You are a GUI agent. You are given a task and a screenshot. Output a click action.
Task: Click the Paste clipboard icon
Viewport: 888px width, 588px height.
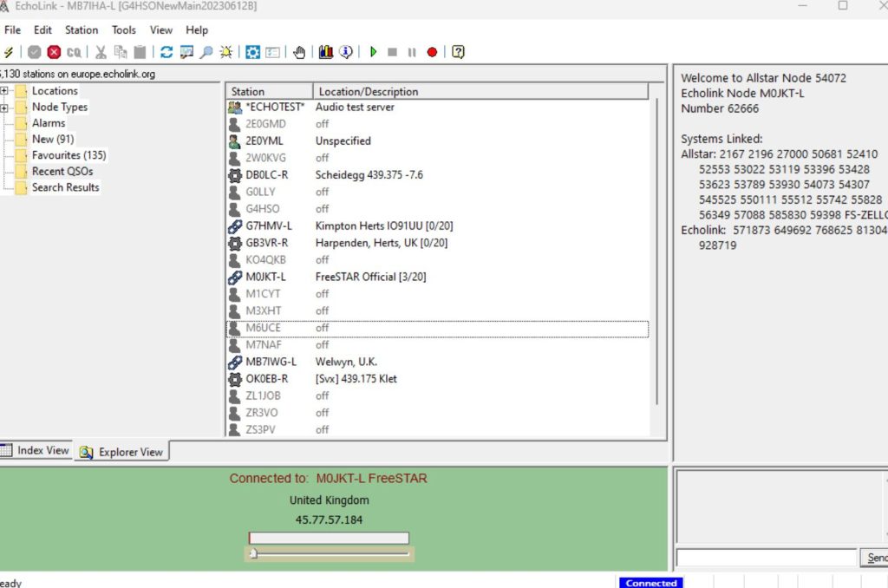click(x=140, y=52)
